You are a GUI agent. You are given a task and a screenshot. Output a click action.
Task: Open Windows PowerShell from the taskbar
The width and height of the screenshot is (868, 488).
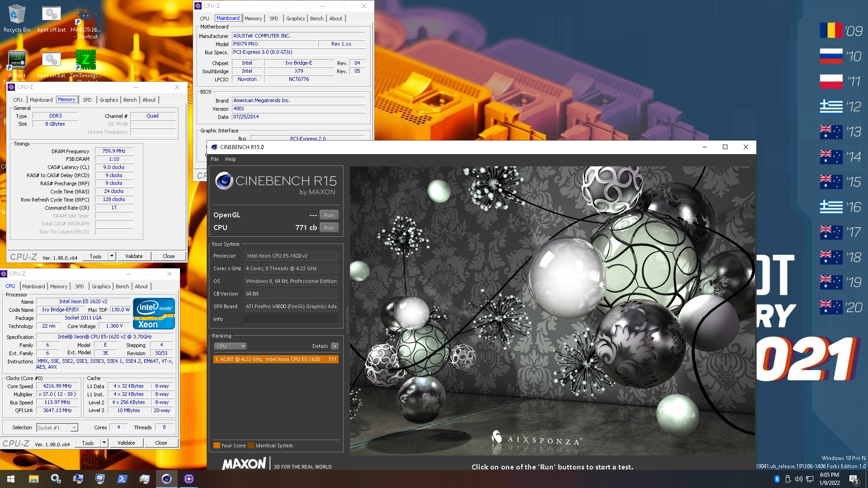[122, 479]
